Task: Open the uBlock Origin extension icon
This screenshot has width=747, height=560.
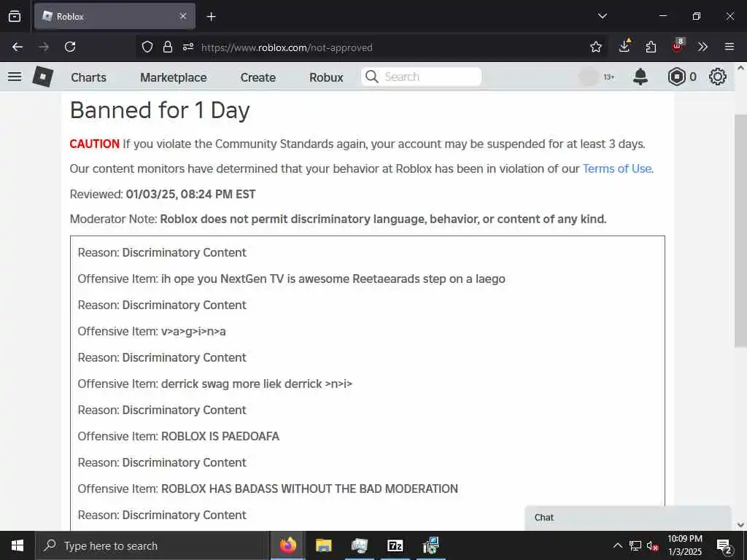Action: (x=678, y=46)
